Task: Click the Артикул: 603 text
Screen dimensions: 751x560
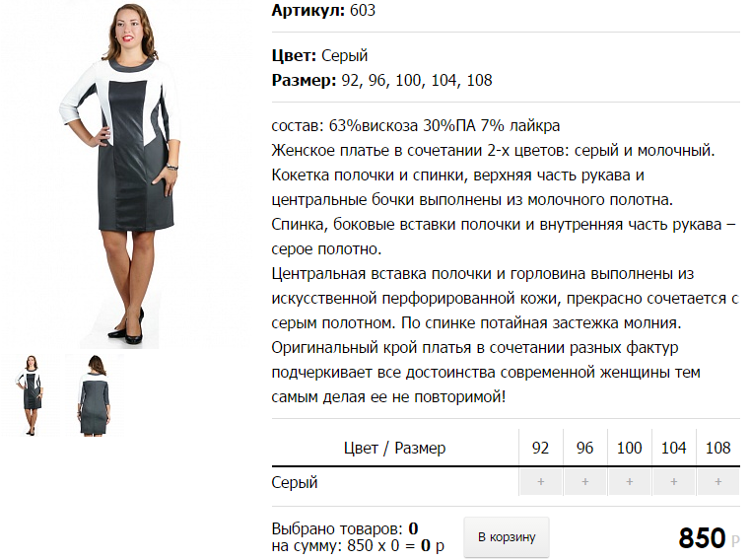Action: [323, 10]
